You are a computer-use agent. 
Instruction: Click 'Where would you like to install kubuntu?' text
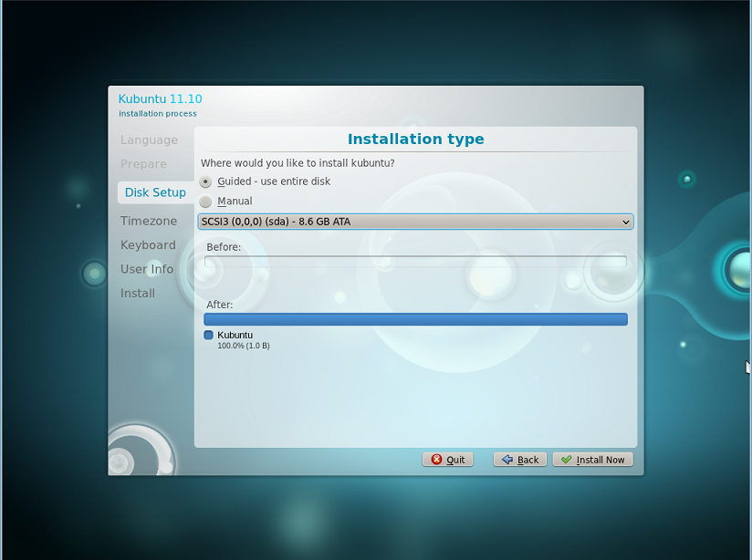tap(298, 163)
